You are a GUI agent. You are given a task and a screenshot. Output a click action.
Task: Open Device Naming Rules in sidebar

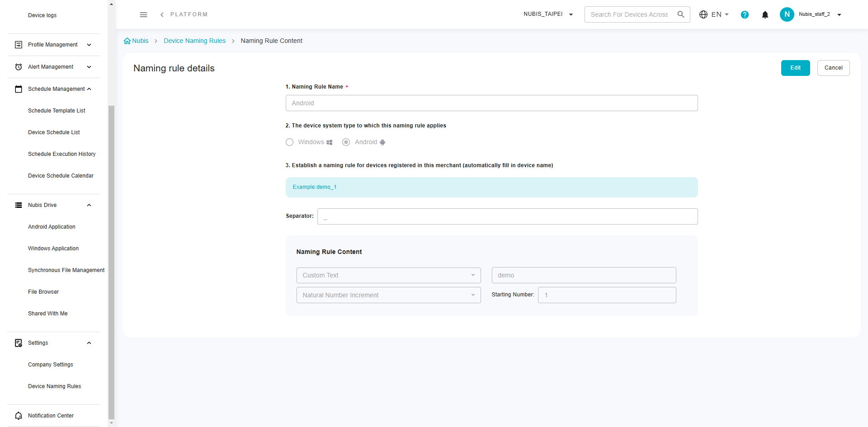pyautogui.click(x=55, y=386)
